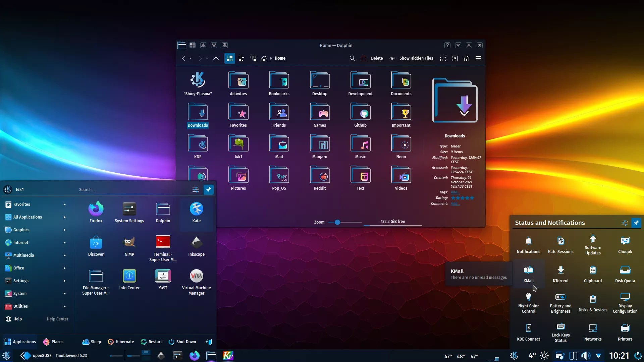Open the Kate Sessions tray icon
This screenshot has width=644, height=362.
click(560, 245)
